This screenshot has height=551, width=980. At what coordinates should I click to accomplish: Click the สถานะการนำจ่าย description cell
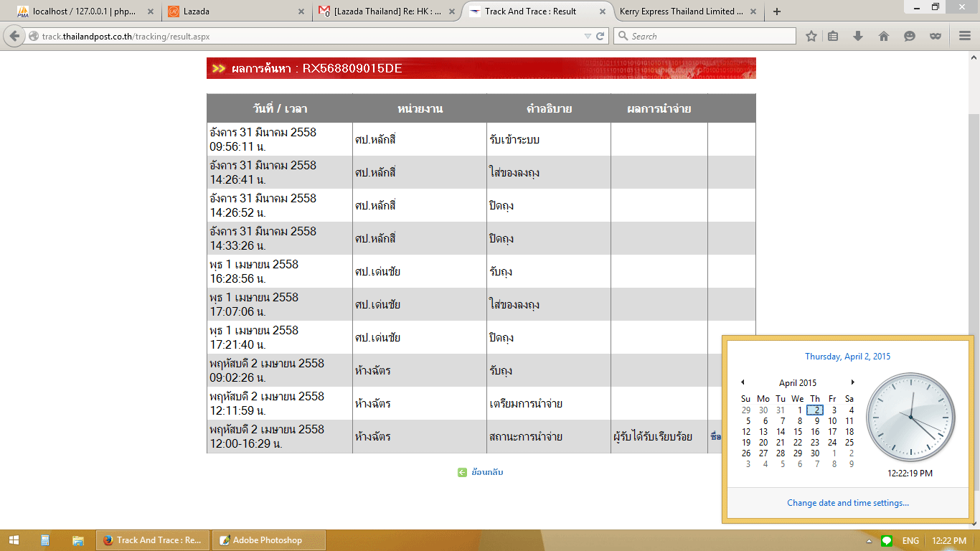point(549,436)
